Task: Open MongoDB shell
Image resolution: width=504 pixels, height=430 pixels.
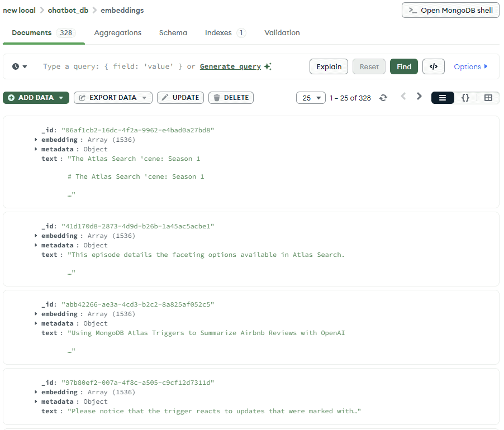Action: coord(450,10)
